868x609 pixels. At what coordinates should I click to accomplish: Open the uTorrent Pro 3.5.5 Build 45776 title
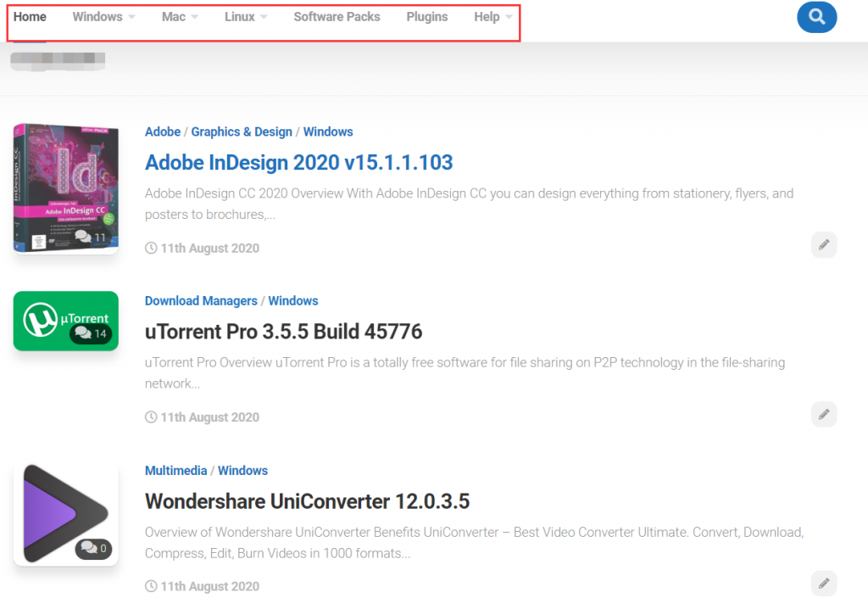click(283, 332)
